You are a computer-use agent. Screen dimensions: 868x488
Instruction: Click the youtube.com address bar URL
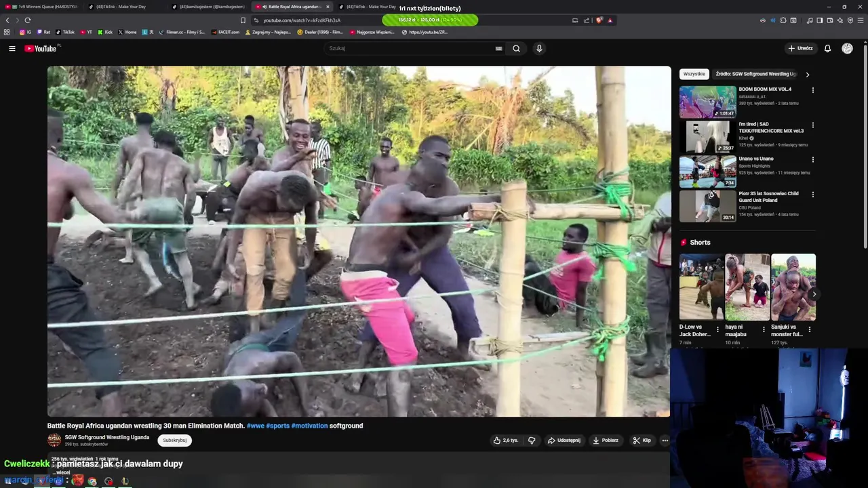(x=302, y=20)
